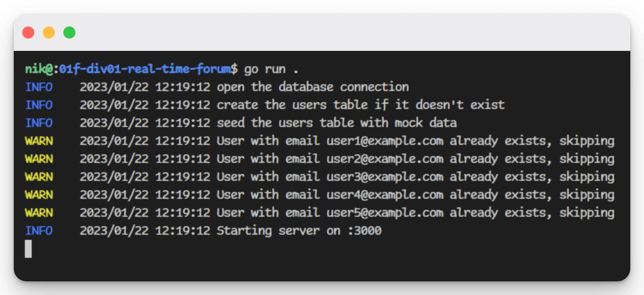
Task: Select the 'open the database connection' log line
Action: pos(217,87)
